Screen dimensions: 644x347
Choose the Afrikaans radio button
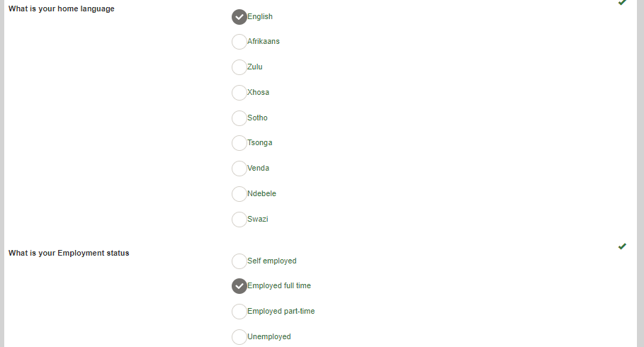[239, 42]
